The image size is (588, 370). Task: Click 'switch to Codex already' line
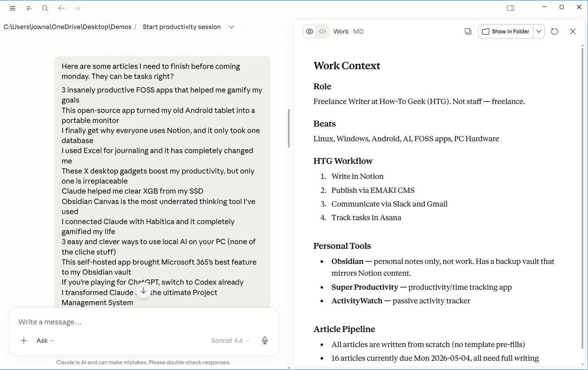(153, 282)
